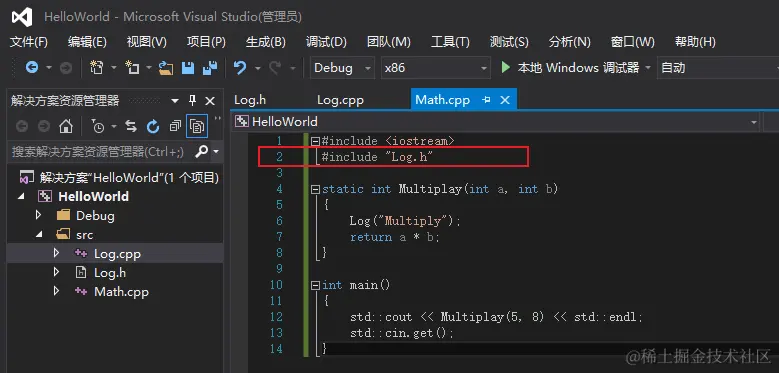Screen dimensions: 779x373
Task: Focus the Solution Explorer search field
Action: [99, 151]
